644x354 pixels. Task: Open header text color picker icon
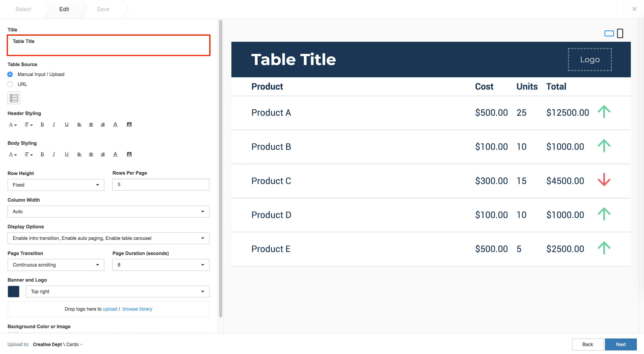(115, 124)
